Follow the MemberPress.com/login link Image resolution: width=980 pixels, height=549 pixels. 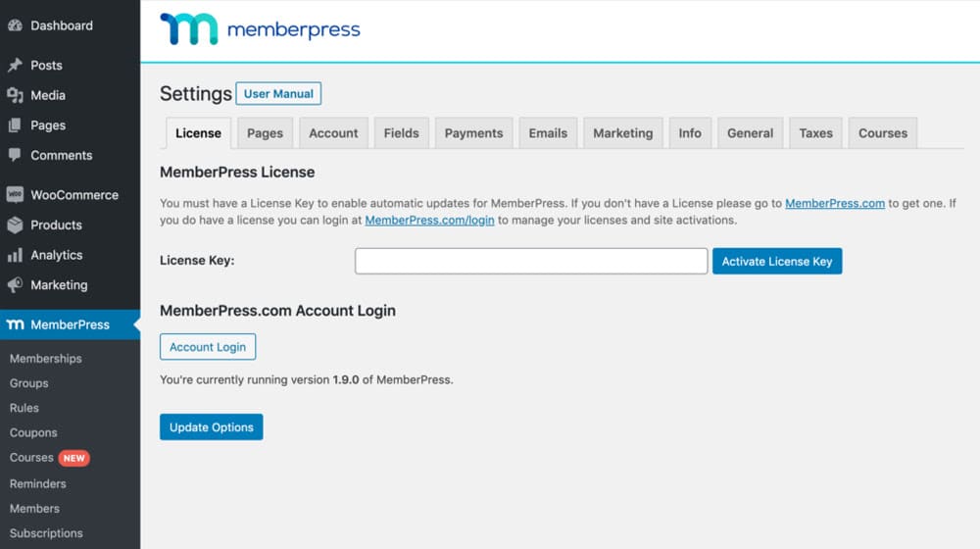click(x=429, y=221)
